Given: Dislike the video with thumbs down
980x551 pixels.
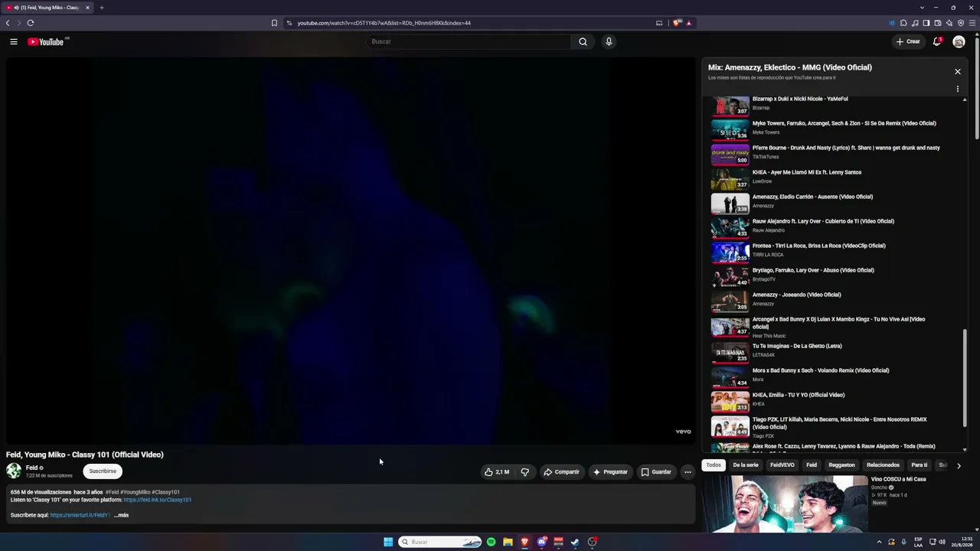Looking at the screenshot, I should 525,472.
